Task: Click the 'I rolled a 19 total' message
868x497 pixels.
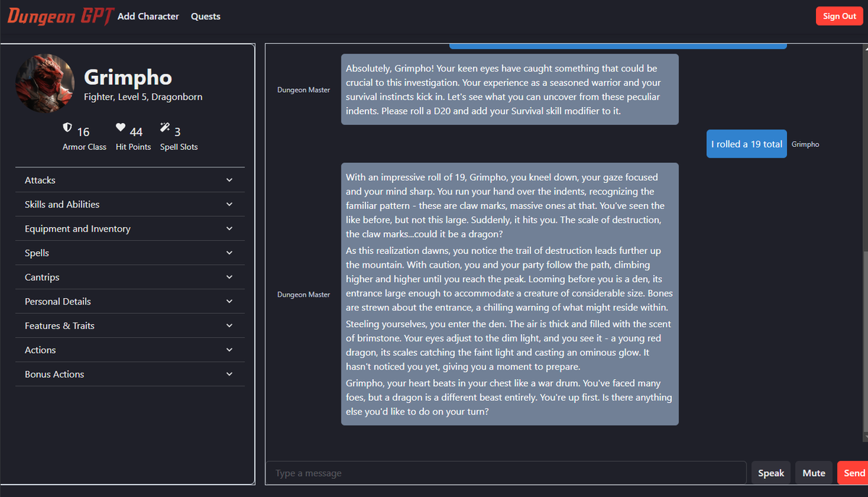Action: point(746,144)
